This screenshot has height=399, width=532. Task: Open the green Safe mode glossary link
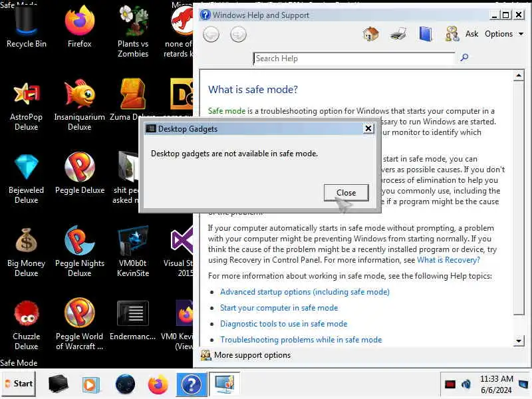(x=226, y=111)
